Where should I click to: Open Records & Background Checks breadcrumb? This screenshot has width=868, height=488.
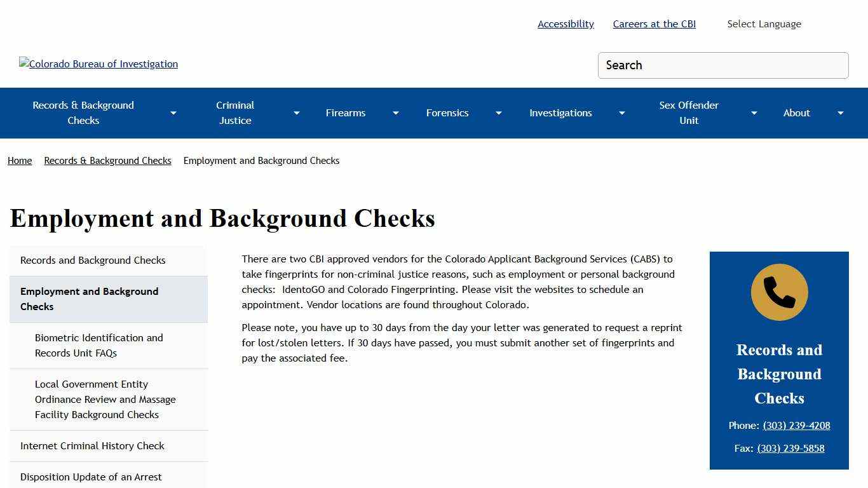point(107,161)
